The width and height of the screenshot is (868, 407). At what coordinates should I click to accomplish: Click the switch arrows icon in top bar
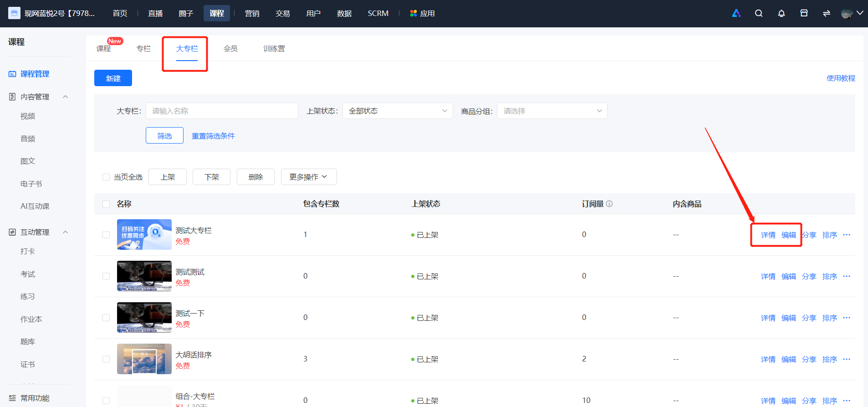point(827,13)
